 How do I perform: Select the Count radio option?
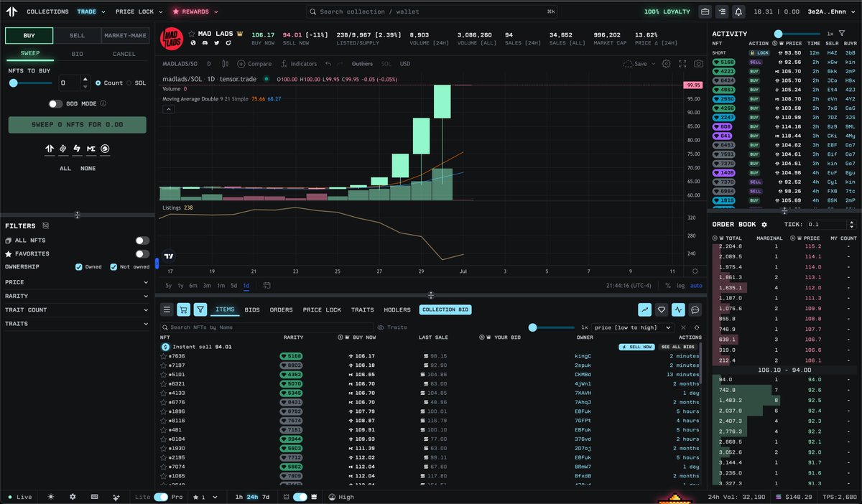pos(98,83)
